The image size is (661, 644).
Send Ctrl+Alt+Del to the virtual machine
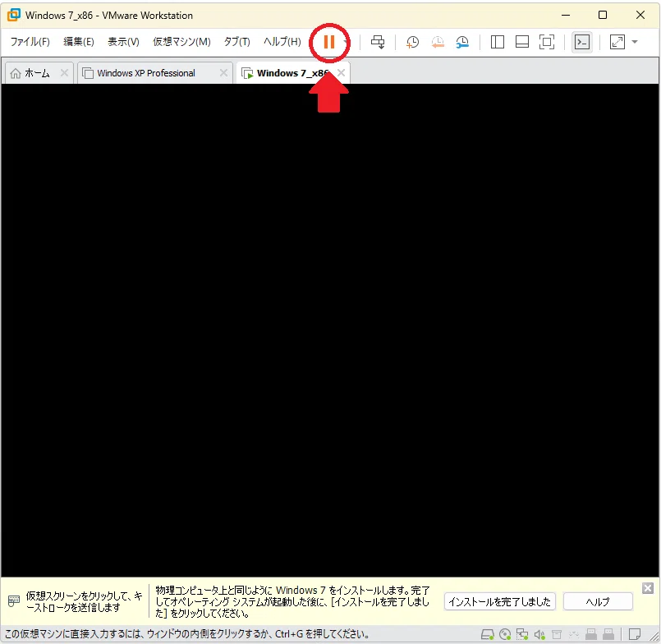[378, 42]
